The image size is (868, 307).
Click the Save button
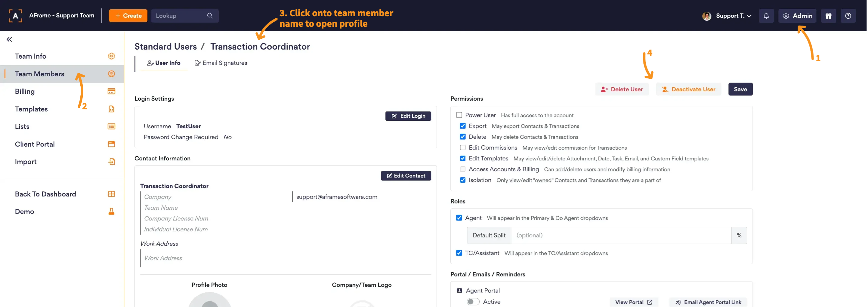click(x=740, y=89)
